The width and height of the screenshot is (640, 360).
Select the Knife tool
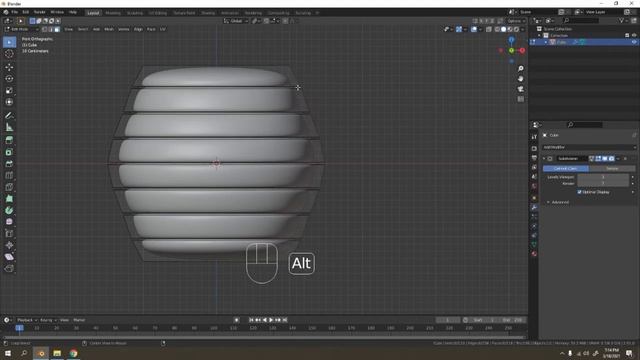pyautogui.click(x=9, y=187)
